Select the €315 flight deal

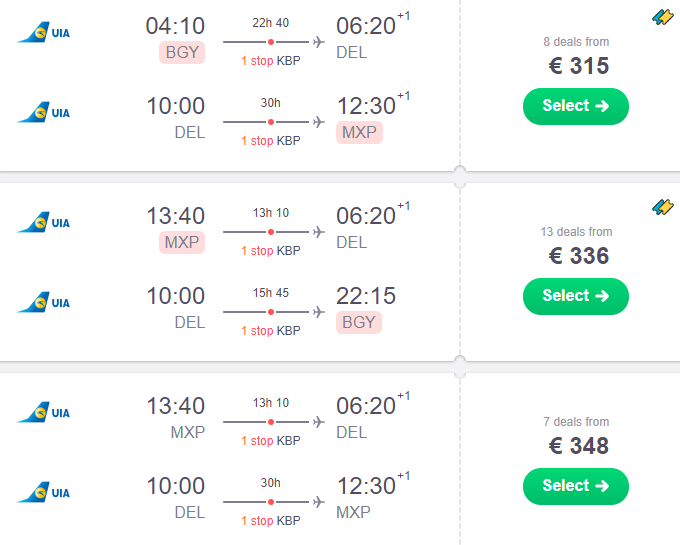[575, 106]
